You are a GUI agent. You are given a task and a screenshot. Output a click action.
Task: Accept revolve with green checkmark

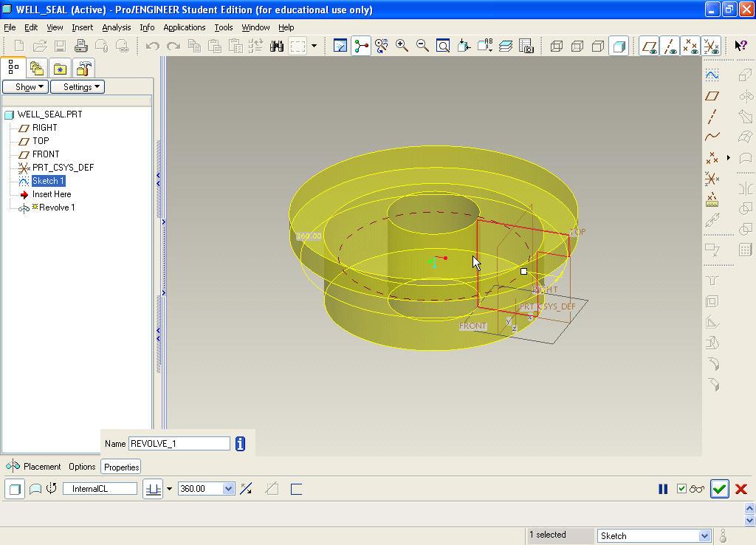pyautogui.click(x=719, y=489)
